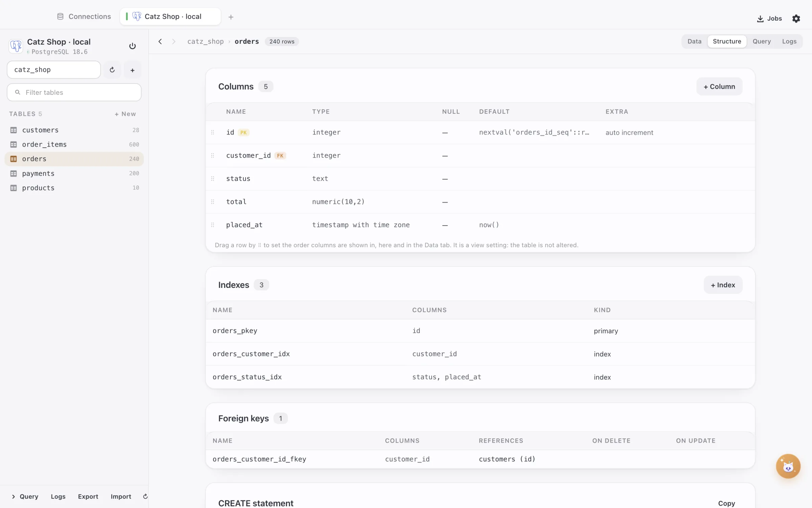This screenshot has width=812, height=508.
Task: Click Import in the sidebar bottom bar
Action: 121,496
